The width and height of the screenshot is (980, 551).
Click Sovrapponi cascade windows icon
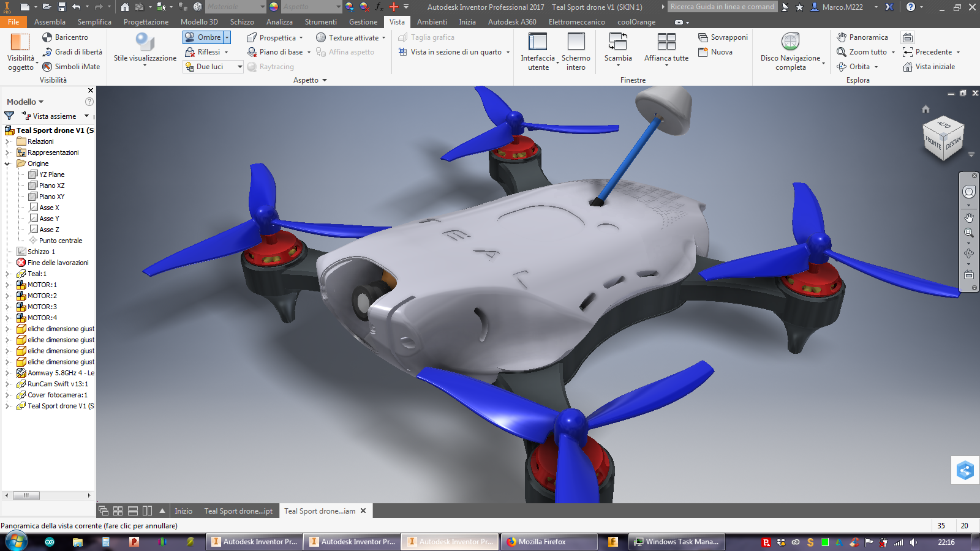point(703,37)
